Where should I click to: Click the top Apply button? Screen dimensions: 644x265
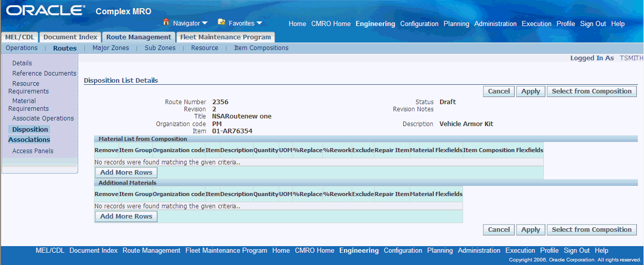pyautogui.click(x=531, y=91)
